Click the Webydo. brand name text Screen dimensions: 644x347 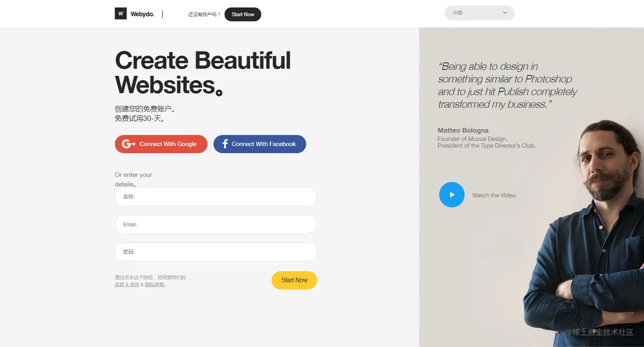(142, 14)
